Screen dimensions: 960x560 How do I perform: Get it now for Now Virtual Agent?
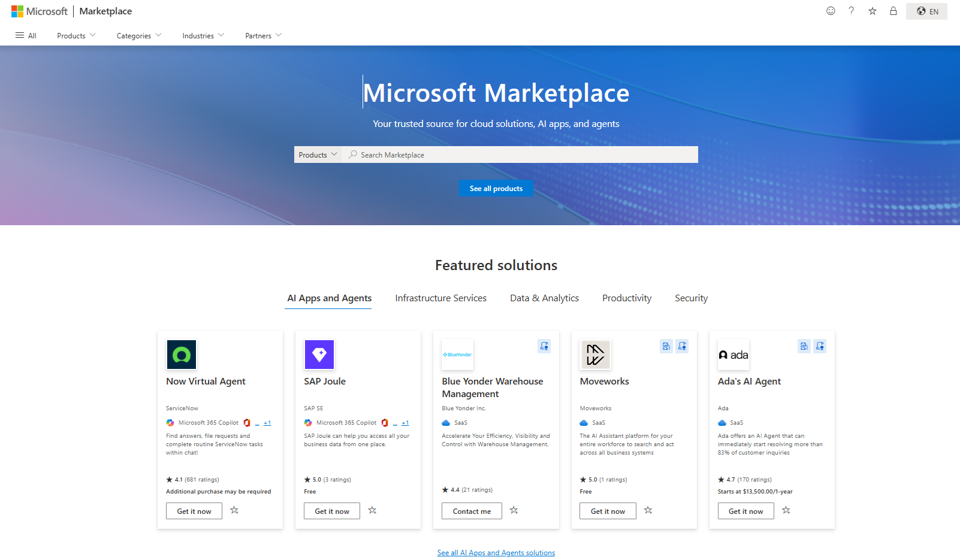click(x=194, y=511)
